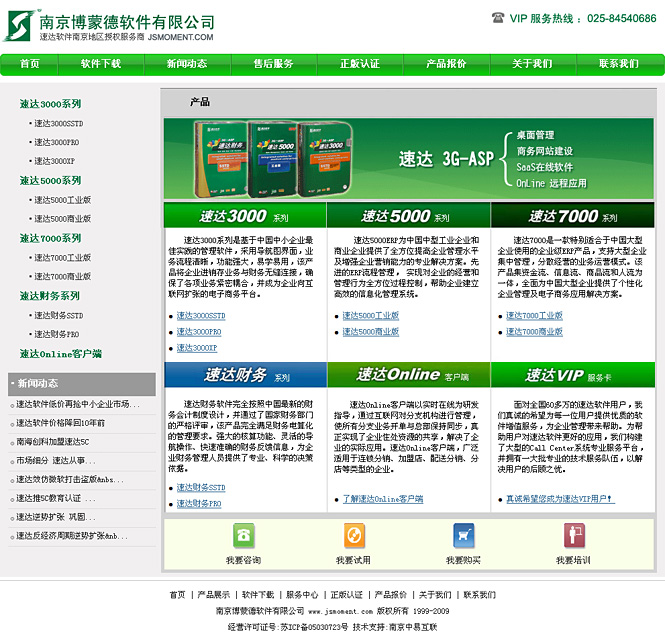Open news item 南海创科加盟速达SC
The image size is (665, 644).
tap(53, 442)
